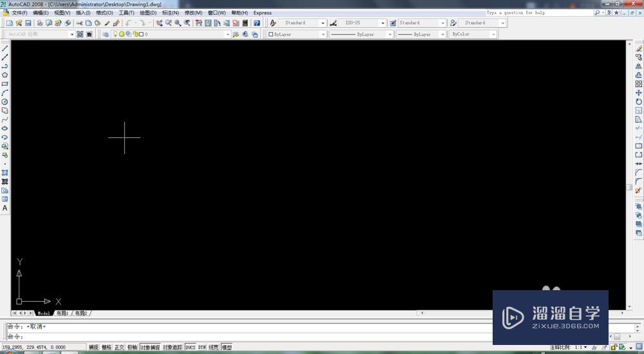Expand the text style Standard dropdown
The image size is (644, 354).
coord(323,23)
